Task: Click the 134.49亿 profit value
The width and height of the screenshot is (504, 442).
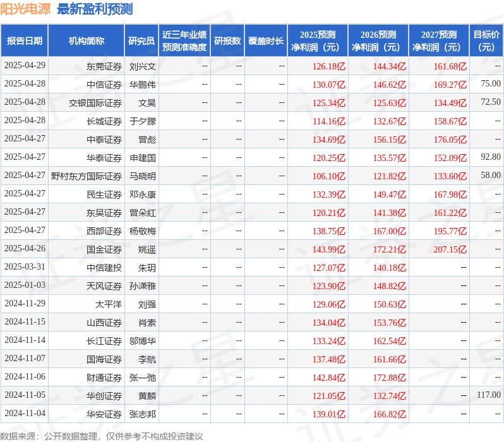Action: point(450,103)
